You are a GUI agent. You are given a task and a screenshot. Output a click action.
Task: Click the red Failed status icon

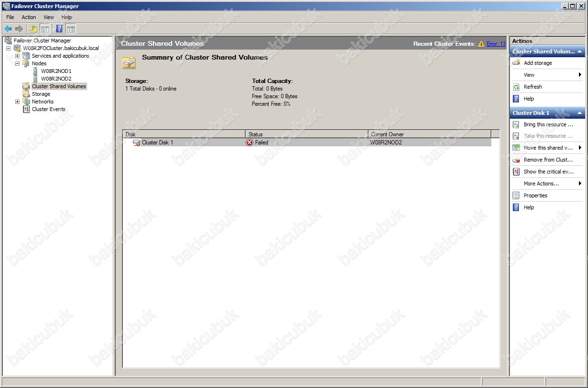coord(249,143)
